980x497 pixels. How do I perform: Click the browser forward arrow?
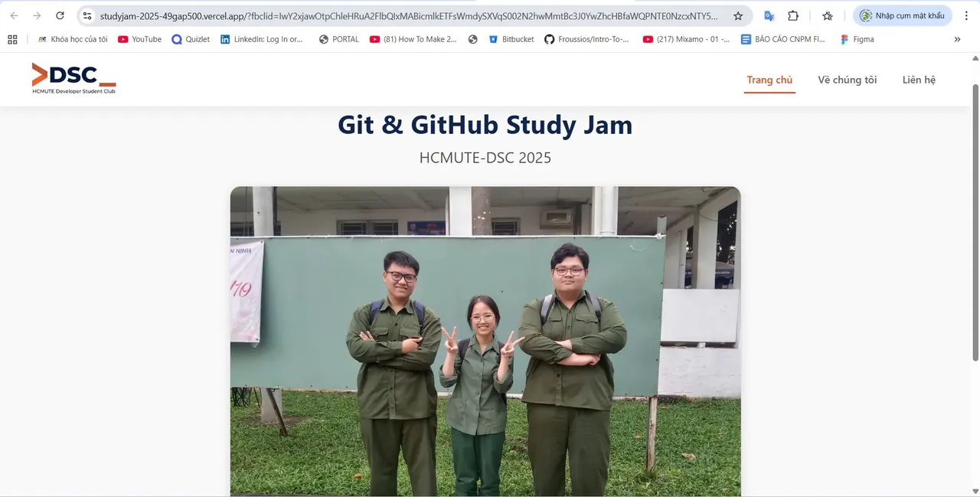tap(37, 15)
